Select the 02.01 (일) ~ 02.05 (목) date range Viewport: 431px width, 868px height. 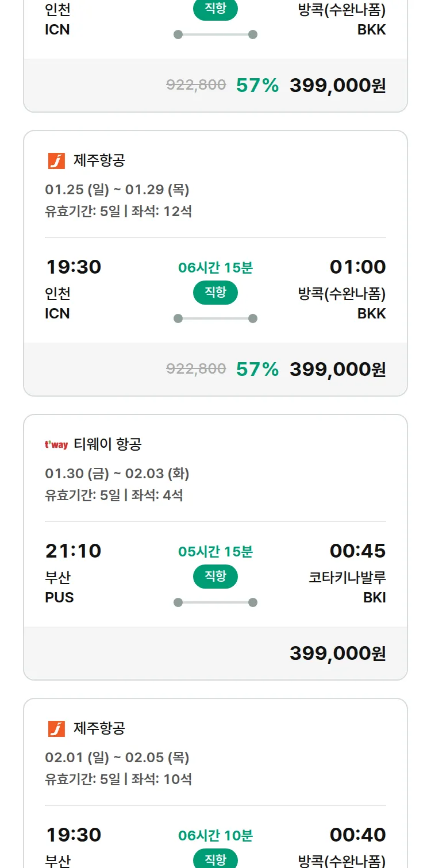point(117,758)
